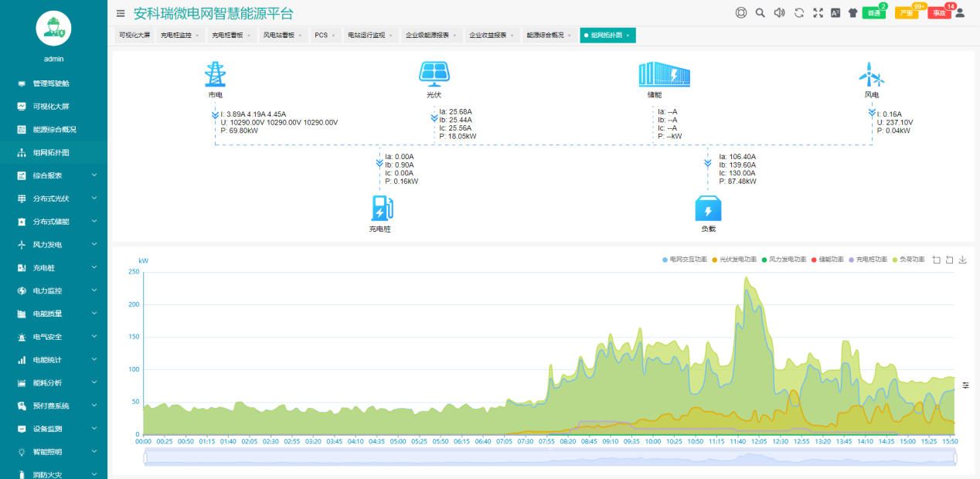Expand the 充电桩 sidebar menu
This screenshot has width=980, height=479.
[x=53, y=268]
